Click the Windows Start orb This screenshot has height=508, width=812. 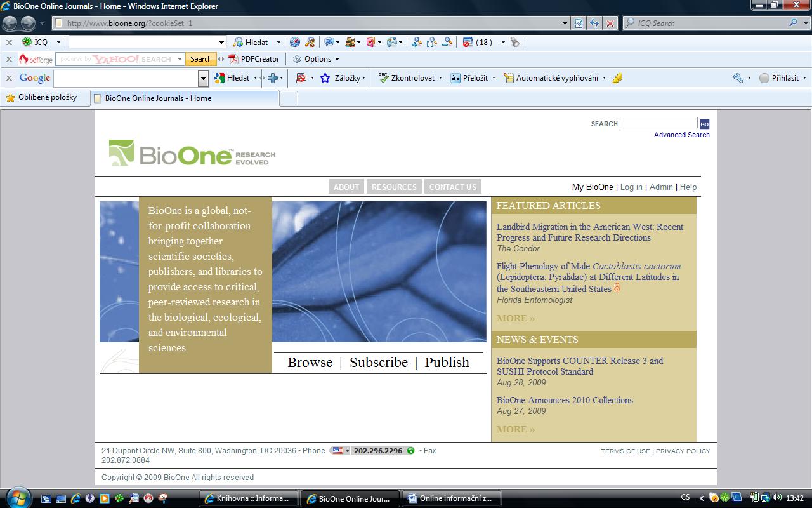17,497
